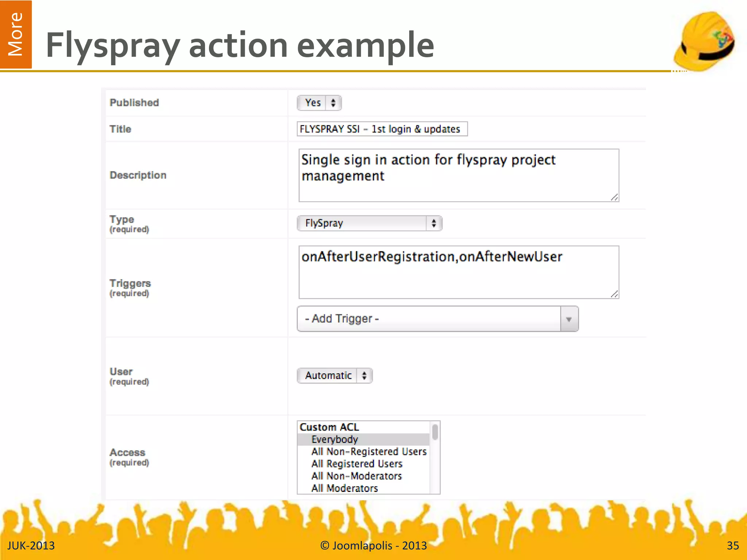Click the Published stepper arrows
Screen dimensions: 747x560
[x=333, y=103]
